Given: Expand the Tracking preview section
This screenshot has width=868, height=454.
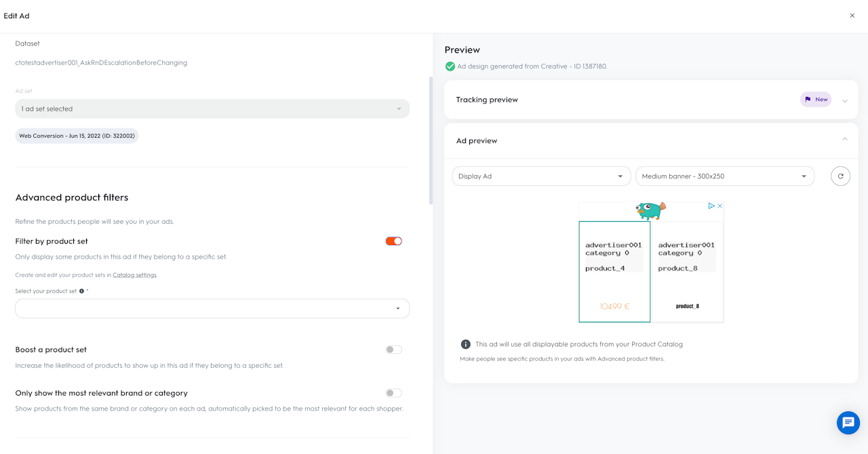Looking at the screenshot, I should tap(845, 100).
